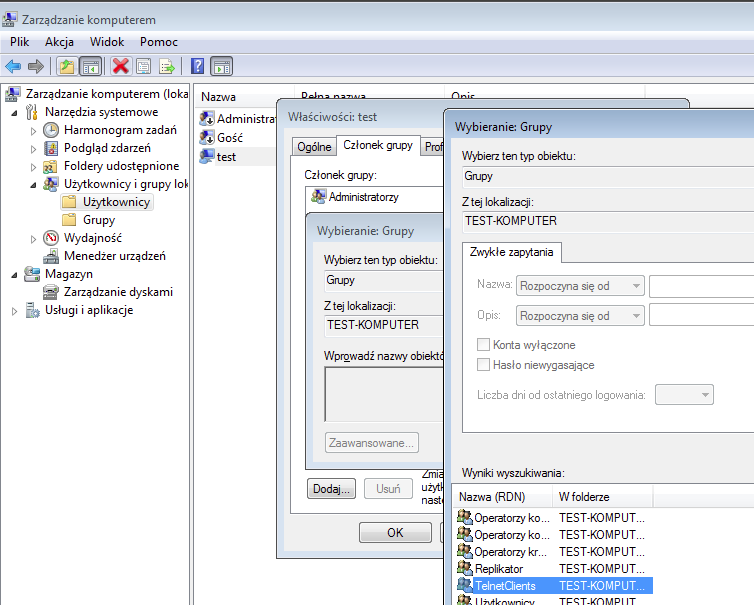Expand the Usługi i aplikacje node
Viewport: 754px width, 605px height.
[14, 312]
